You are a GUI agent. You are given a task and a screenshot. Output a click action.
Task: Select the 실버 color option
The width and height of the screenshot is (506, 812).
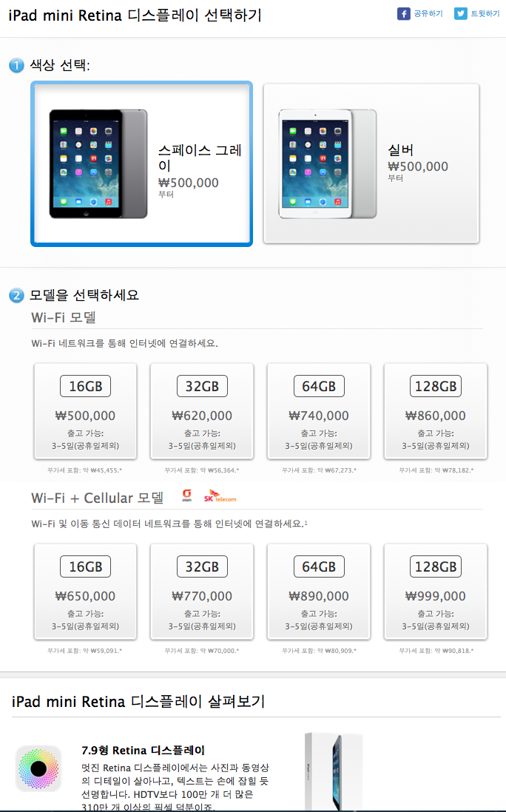pyautogui.click(x=371, y=163)
